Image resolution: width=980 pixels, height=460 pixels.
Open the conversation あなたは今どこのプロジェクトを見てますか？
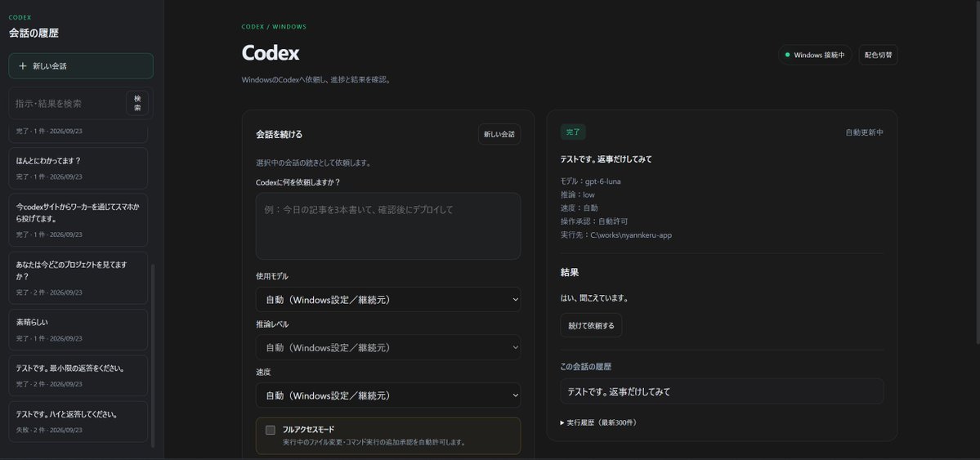click(x=78, y=278)
